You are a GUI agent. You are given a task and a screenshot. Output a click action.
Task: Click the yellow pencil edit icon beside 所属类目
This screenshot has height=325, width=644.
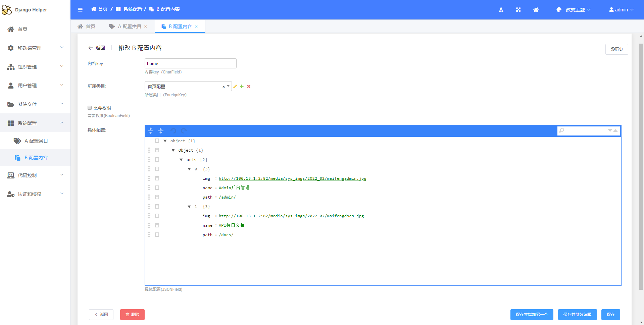pos(235,87)
